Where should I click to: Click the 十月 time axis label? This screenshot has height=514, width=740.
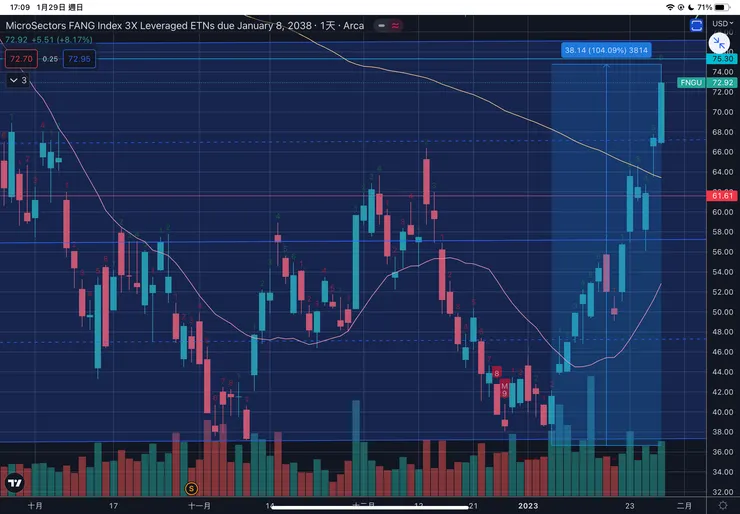pos(35,506)
